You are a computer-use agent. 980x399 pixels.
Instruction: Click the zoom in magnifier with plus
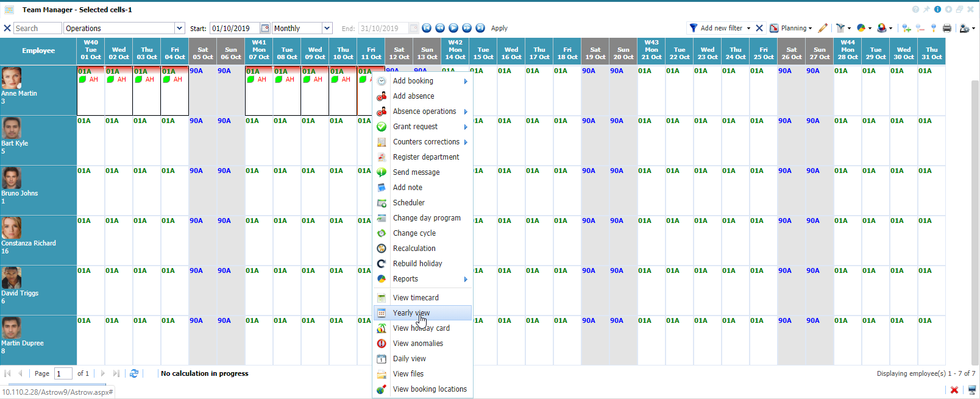point(906,28)
